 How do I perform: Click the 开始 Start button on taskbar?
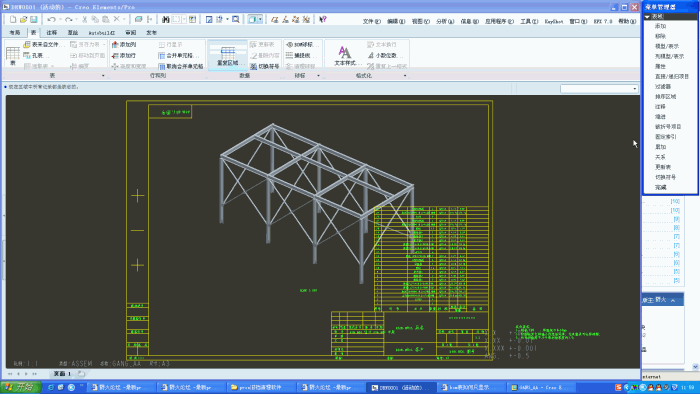21,387
